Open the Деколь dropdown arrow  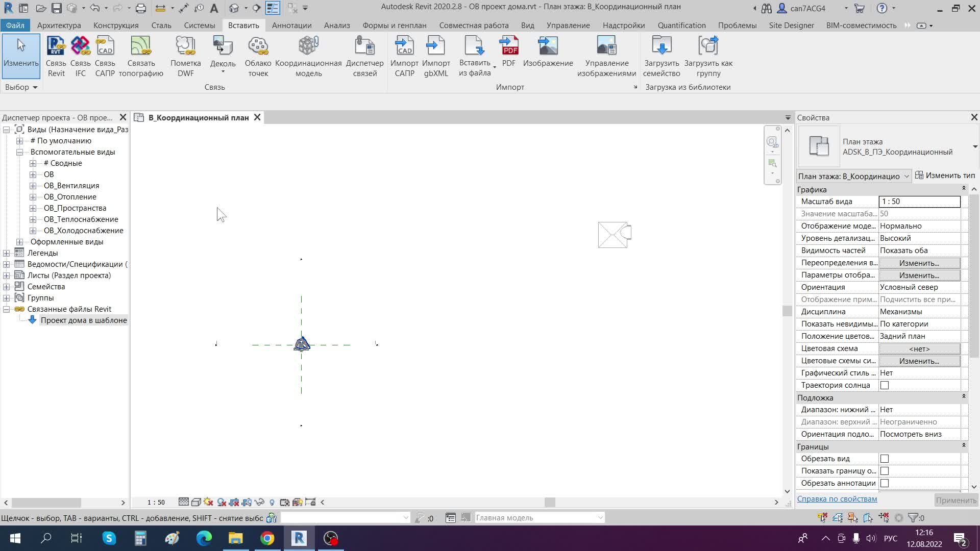click(x=223, y=72)
